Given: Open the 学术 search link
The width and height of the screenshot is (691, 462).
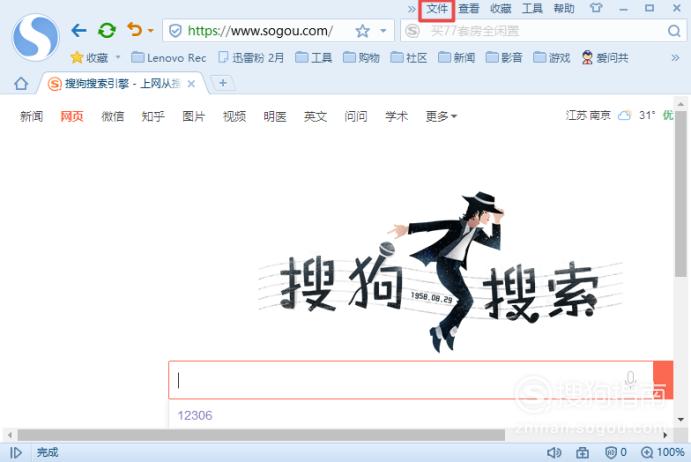Looking at the screenshot, I should [396, 116].
